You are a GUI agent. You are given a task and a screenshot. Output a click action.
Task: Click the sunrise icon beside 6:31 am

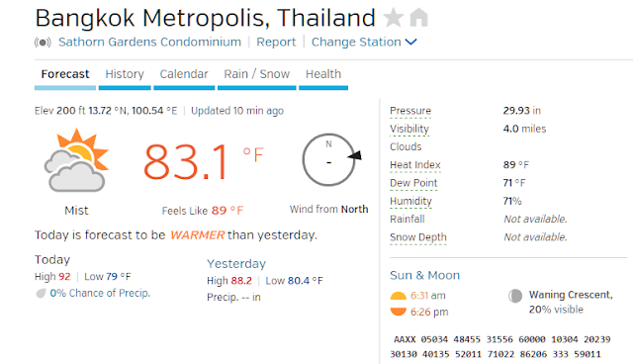pyautogui.click(x=398, y=296)
